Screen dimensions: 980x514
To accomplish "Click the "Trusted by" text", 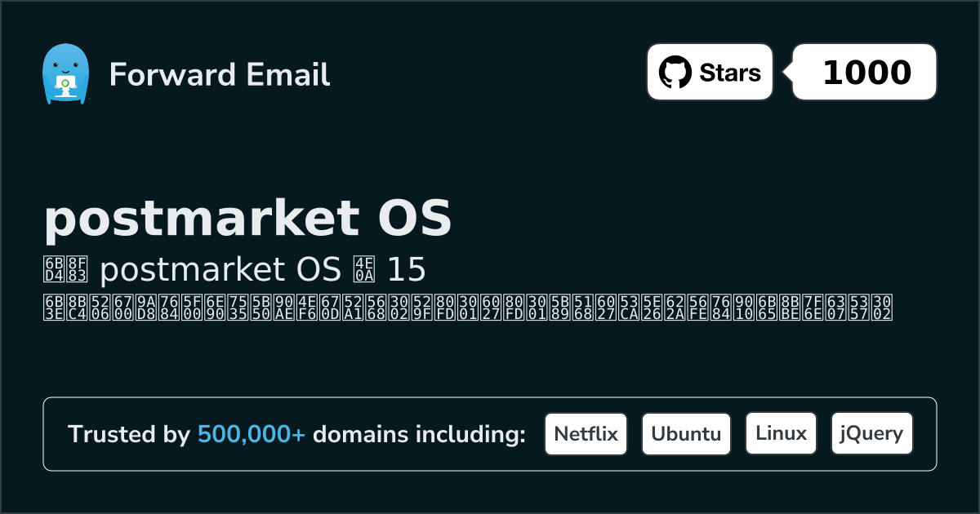I will pyautogui.click(x=128, y=435).
